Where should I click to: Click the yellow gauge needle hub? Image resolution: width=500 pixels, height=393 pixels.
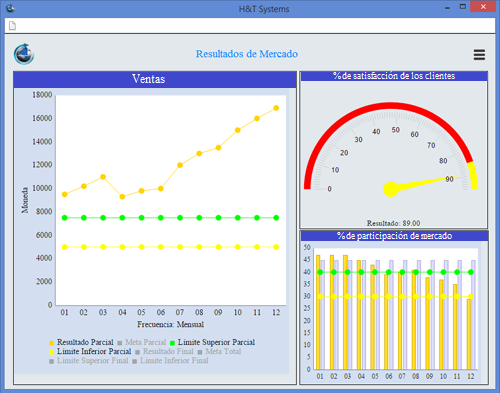(391, 189)
